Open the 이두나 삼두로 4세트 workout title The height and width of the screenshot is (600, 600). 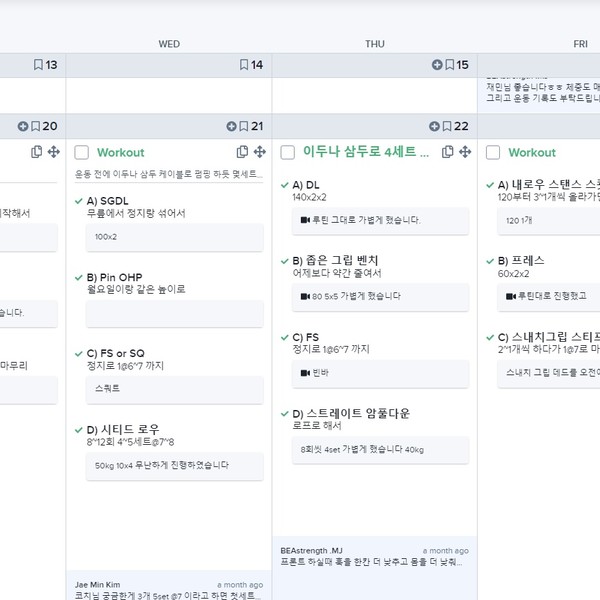point(365,152)
